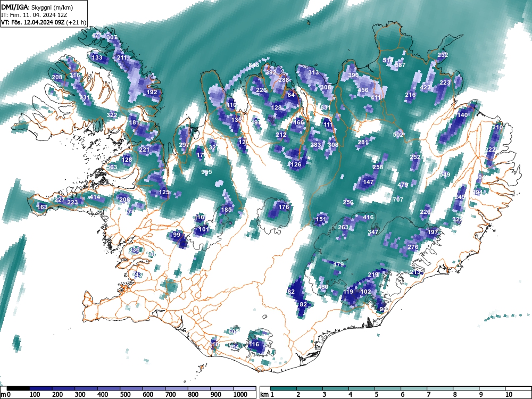The width and height of the screenshot is (532, 399).
Task: Click the visibility value 336
Action: point(135,250)
